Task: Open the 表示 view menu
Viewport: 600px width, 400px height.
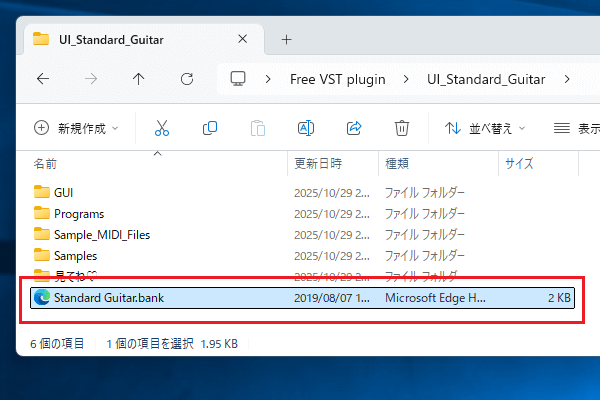Action: 577,128
